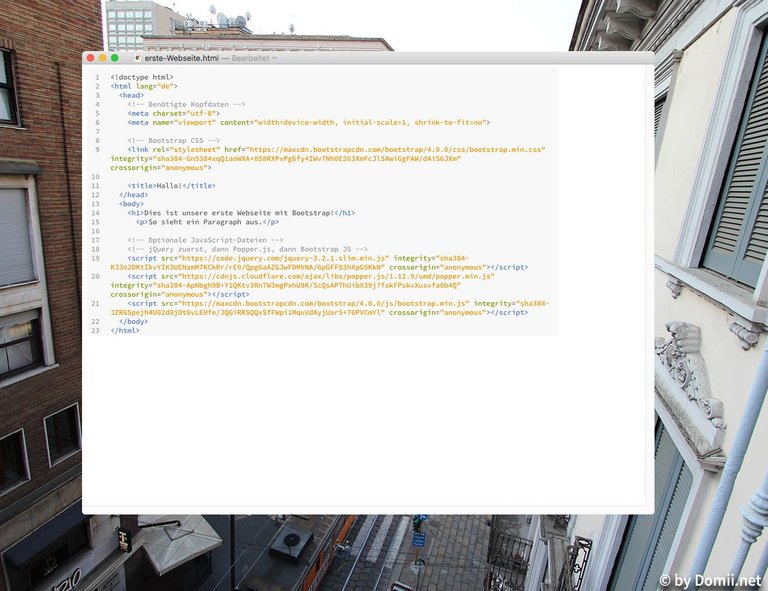Image resolution: width=768 pixels, height=591 pixels.
Task: Click the opening <head> tag
Action: [x=132, y=95]
